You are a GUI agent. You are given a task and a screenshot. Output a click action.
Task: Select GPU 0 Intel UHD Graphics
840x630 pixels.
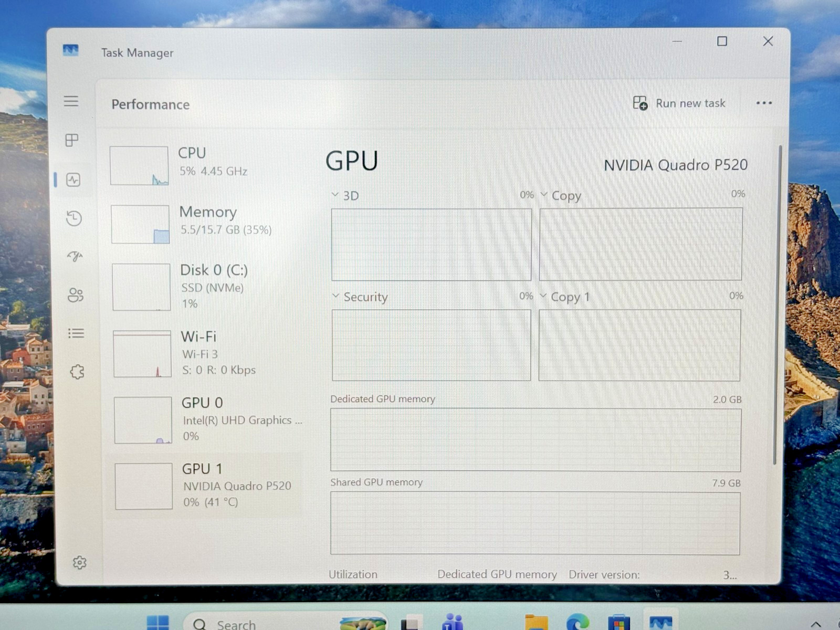click(x=206, y=419)
